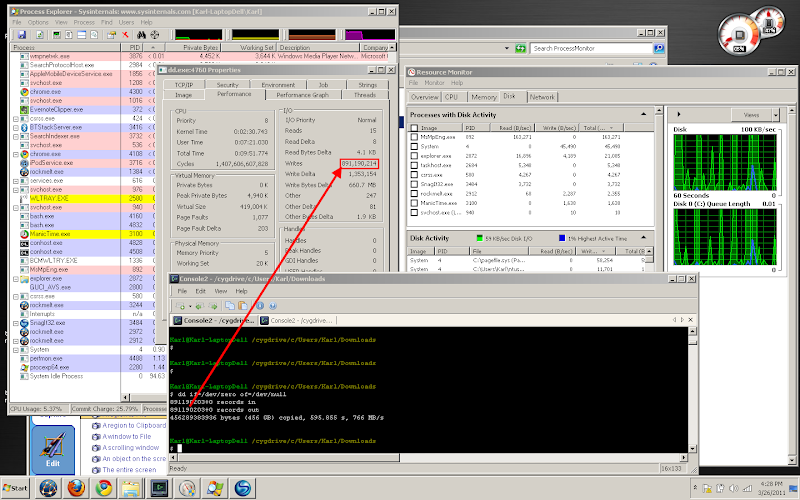
Task: Check the MsMpEng.exe checkbox in Resource Monitor
Action: point(414,137)
